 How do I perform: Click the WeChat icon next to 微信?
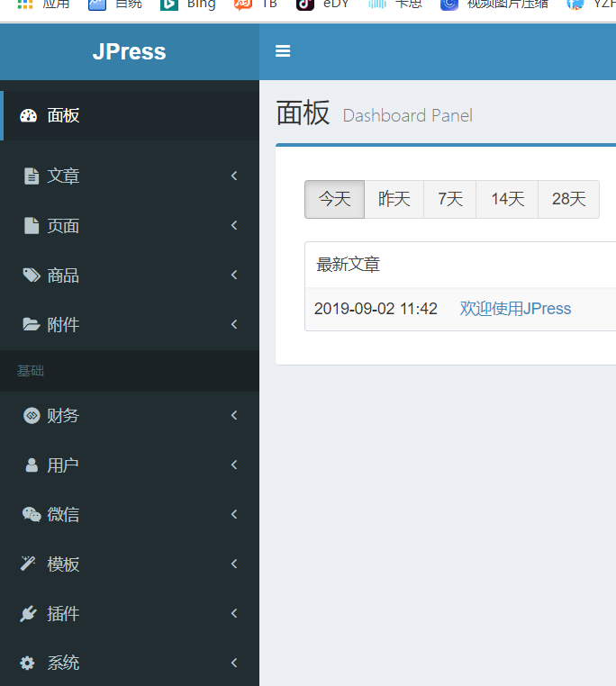pos(31,514)
